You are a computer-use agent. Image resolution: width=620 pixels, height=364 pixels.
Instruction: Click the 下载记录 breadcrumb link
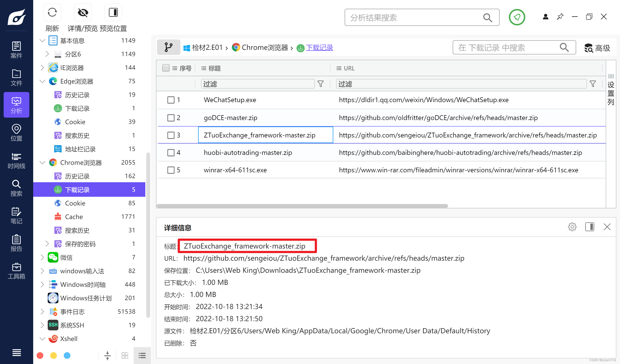click(319, 47)
